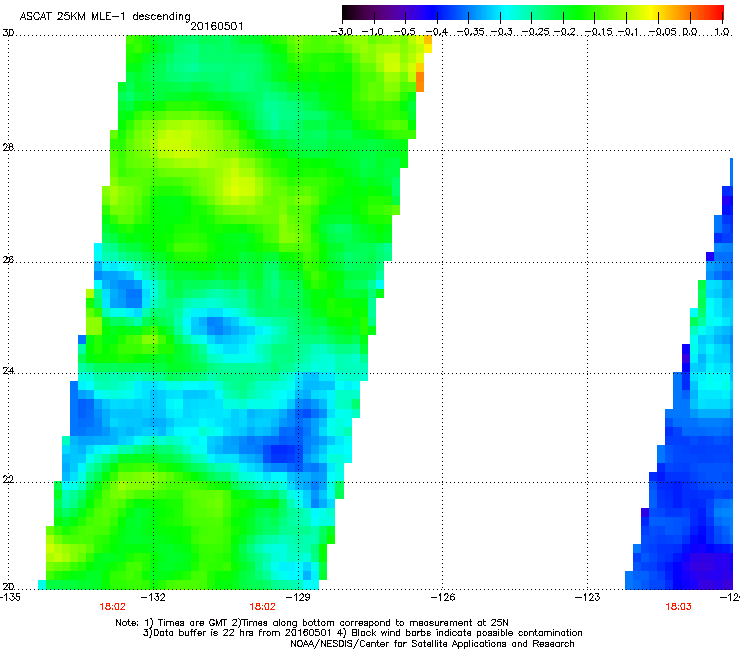Select the longitude label "-126"
The image size is (740, 650).
pos(443,597)
